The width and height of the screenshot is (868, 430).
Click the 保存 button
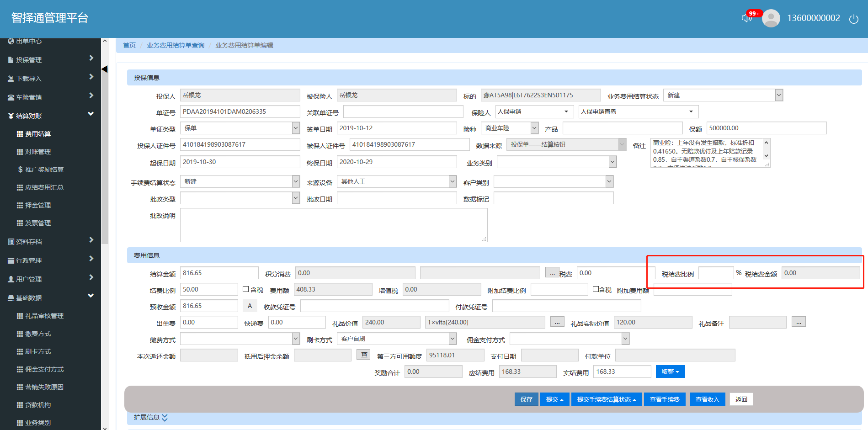[526, 399]
